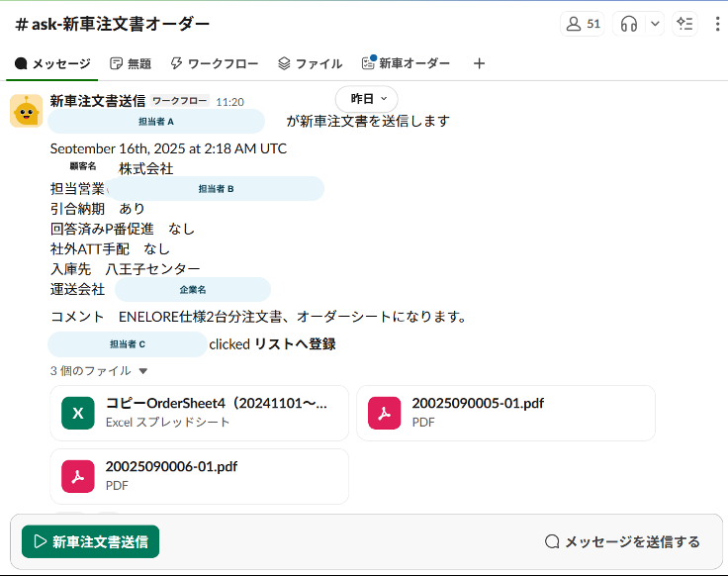Click the 新車注文書送信 sender name
Image resolution: width=728 pixels, height=577 pixels.
click(97, 101)
